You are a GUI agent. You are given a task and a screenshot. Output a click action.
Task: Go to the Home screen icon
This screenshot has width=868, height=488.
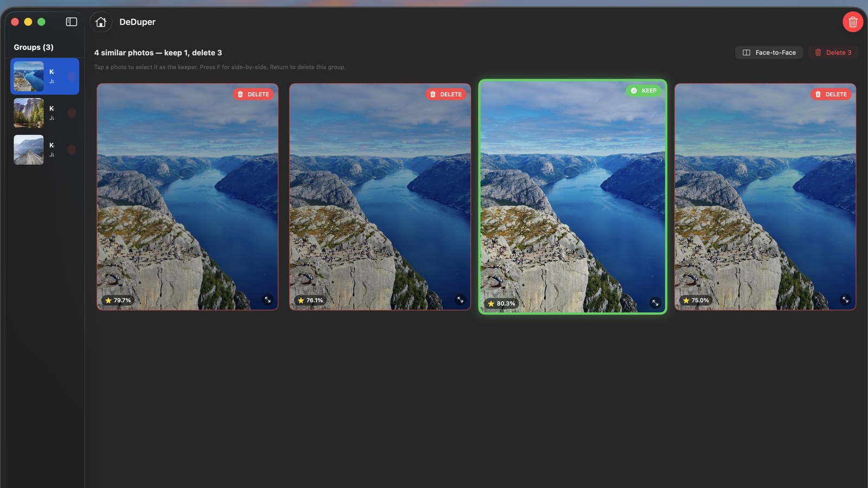point(101,22)
